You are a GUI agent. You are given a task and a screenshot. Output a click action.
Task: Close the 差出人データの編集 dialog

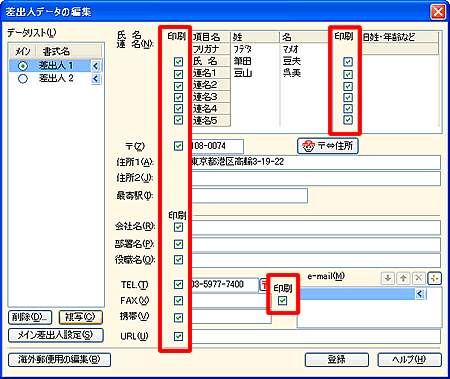[438, 12]
